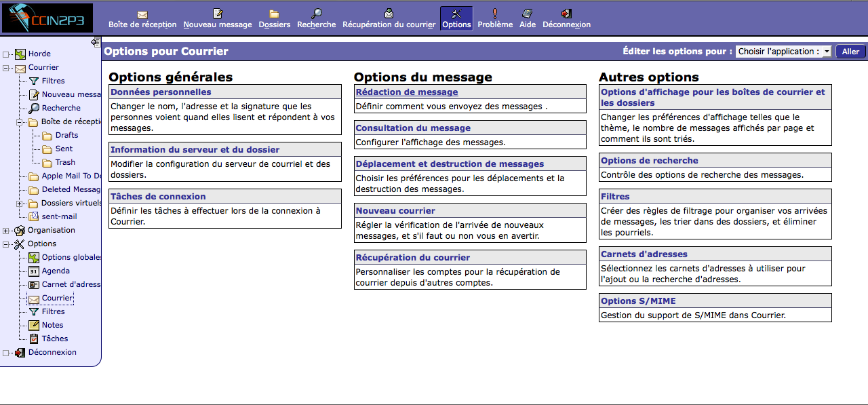Open Déplacement et destruction de messages

click(x=450, y=164)
